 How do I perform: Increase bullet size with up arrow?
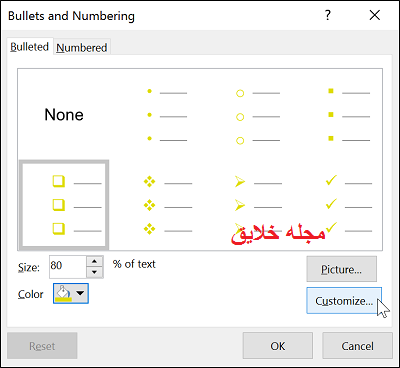95,261
